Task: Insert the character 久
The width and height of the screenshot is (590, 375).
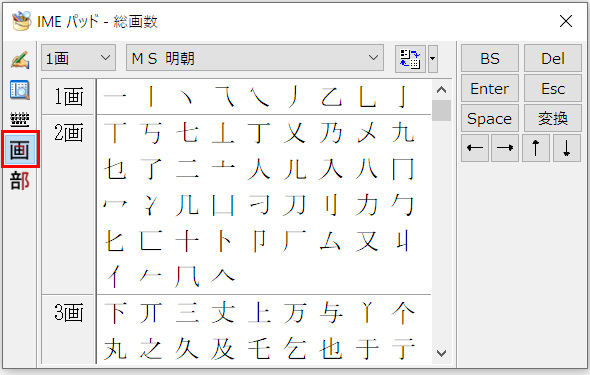Action: pyautogui.click(x=187, y=349)
